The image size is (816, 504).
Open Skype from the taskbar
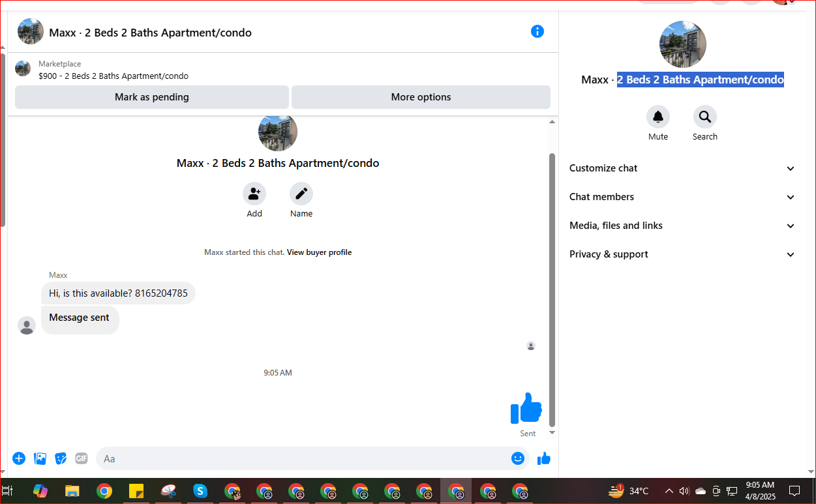[x=200, y=491]
